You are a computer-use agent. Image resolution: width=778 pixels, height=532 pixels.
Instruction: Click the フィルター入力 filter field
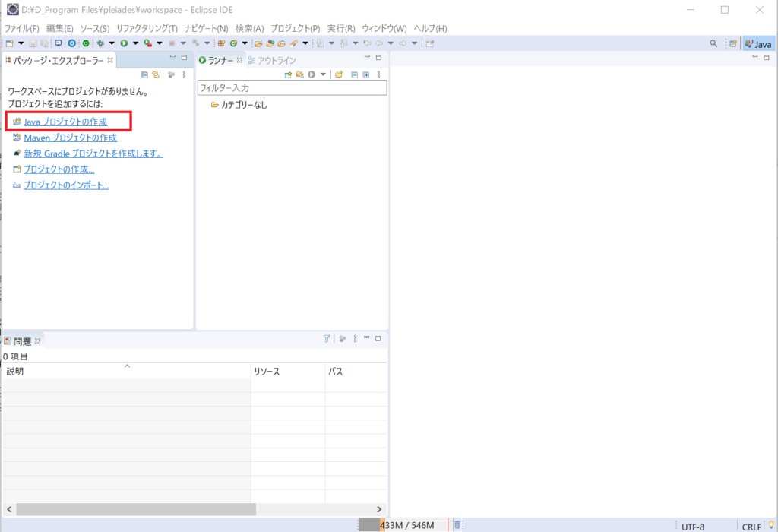point(293,88)
